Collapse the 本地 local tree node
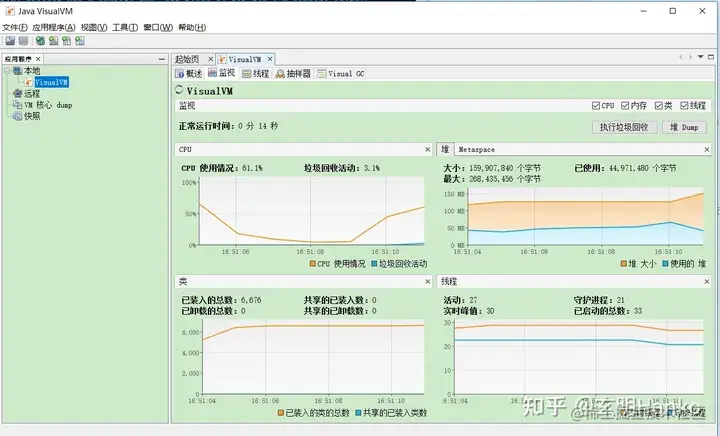Image resolution: width=720 pixels, height=436 pixels. (x=7, y=71)
